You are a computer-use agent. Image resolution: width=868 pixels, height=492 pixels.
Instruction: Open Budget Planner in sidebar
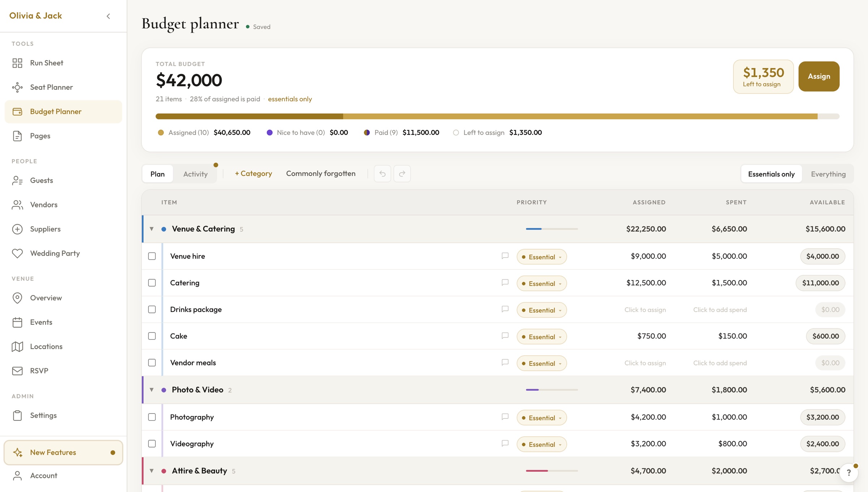pyautogui.click(x=63, y=111)
